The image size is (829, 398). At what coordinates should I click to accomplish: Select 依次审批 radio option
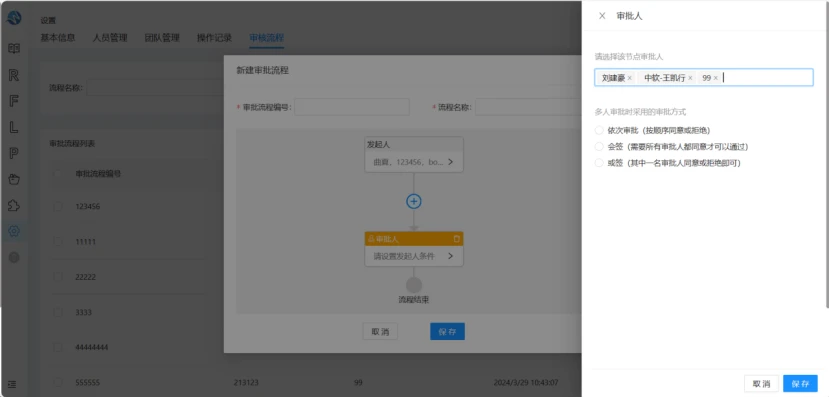pyautogui.click(x=599, y=130)
